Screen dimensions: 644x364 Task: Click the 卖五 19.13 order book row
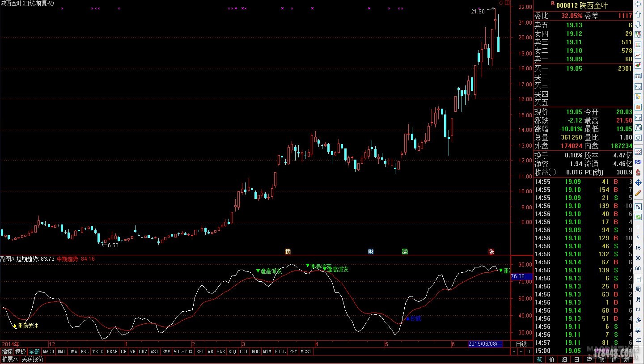coord(583,25)
